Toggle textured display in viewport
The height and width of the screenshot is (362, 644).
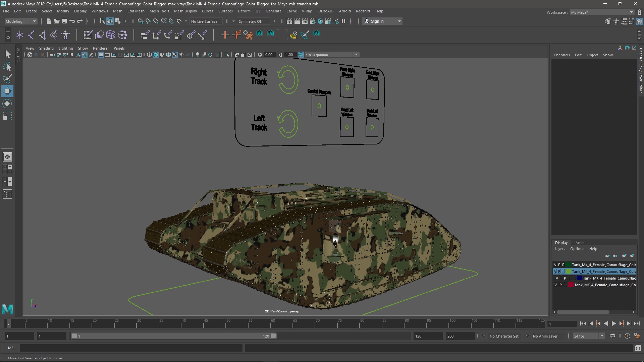coord(175,55)
